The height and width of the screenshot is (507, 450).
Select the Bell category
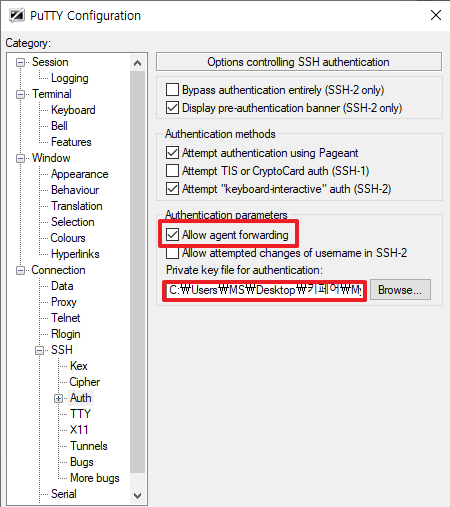59,126
